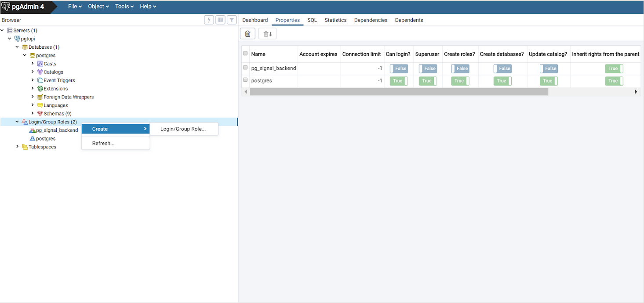Click the Name column header
This screenshot has width=644, height=303.
[258, 54]
